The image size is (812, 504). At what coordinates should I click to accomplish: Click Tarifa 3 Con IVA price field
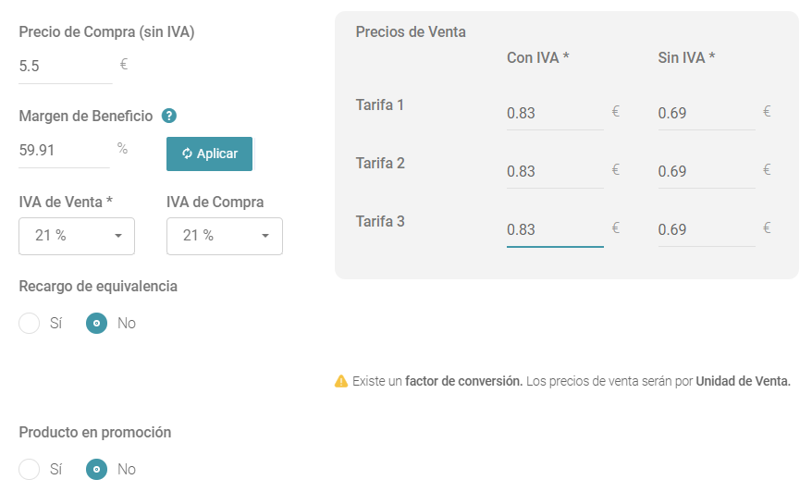pos(555,229)
